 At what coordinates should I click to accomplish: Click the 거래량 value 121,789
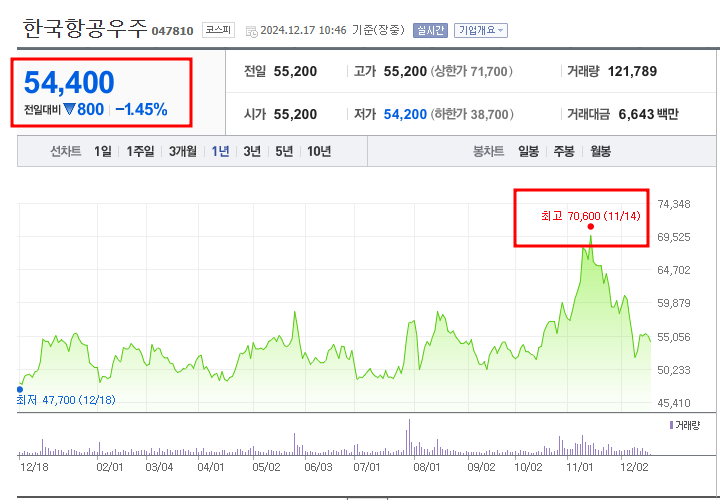click(632, 71)
